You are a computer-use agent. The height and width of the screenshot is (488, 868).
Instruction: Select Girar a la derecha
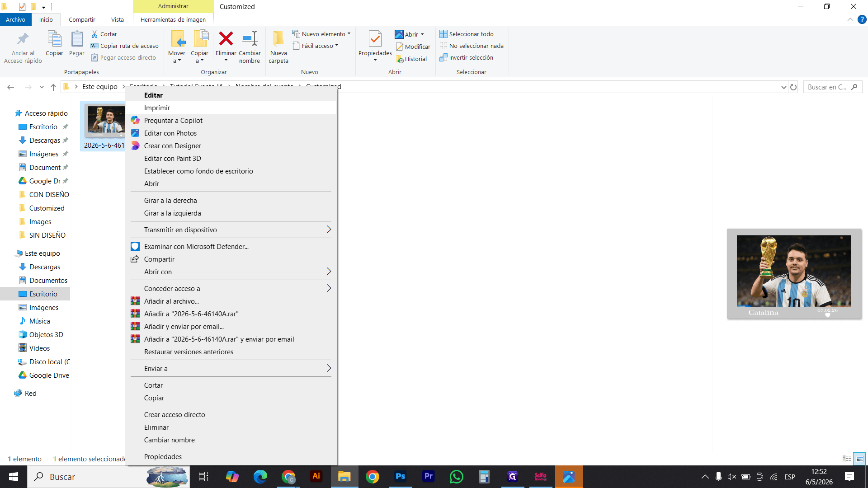pos(231,200)
